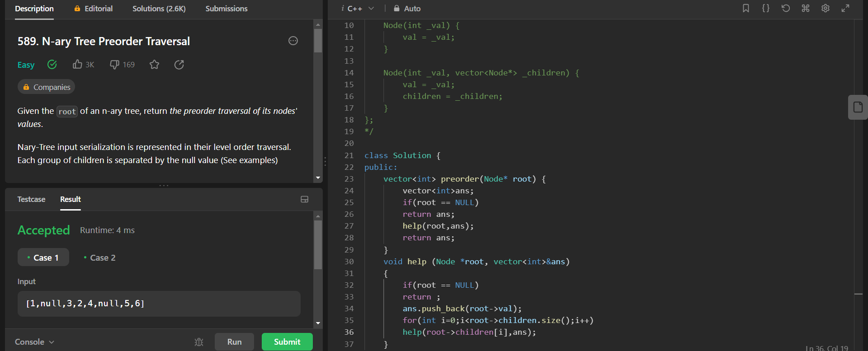Toggle the result panel layout icon
This screenshot has height=351, width=868.
305,199
